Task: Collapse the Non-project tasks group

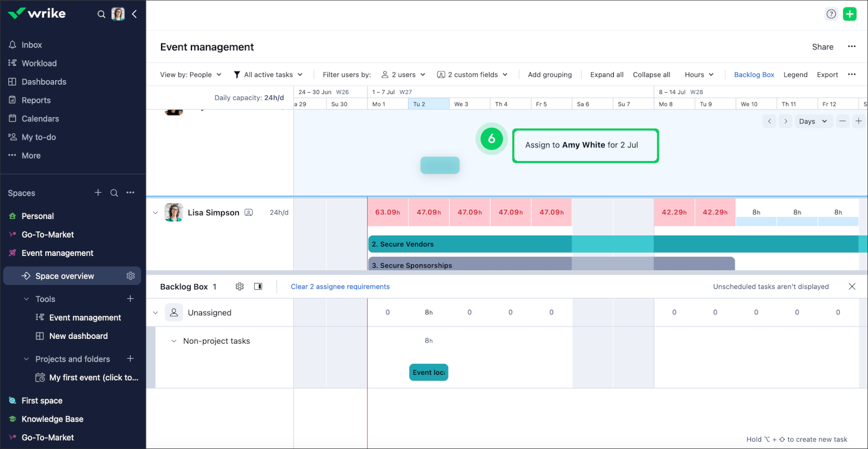Action: pyautogui.click(x=174, y=341)
